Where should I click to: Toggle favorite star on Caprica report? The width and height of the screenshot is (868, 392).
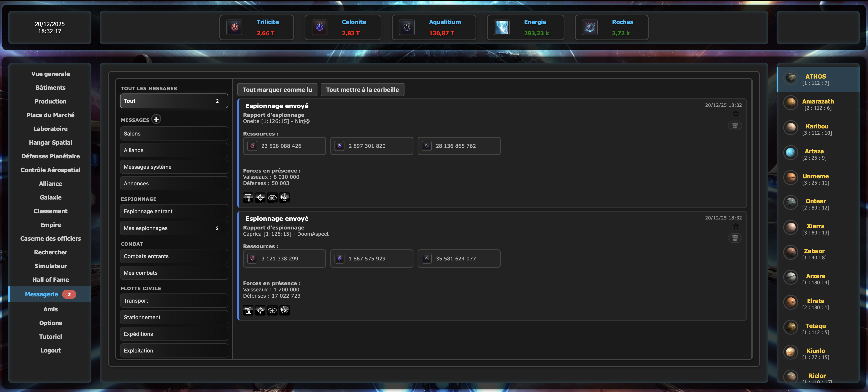736,227
